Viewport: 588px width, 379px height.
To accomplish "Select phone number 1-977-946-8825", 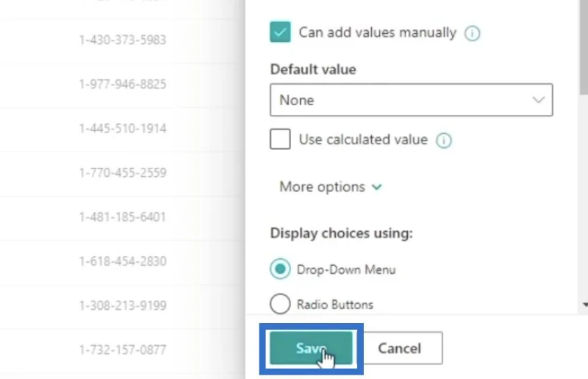I will point(123,84).
